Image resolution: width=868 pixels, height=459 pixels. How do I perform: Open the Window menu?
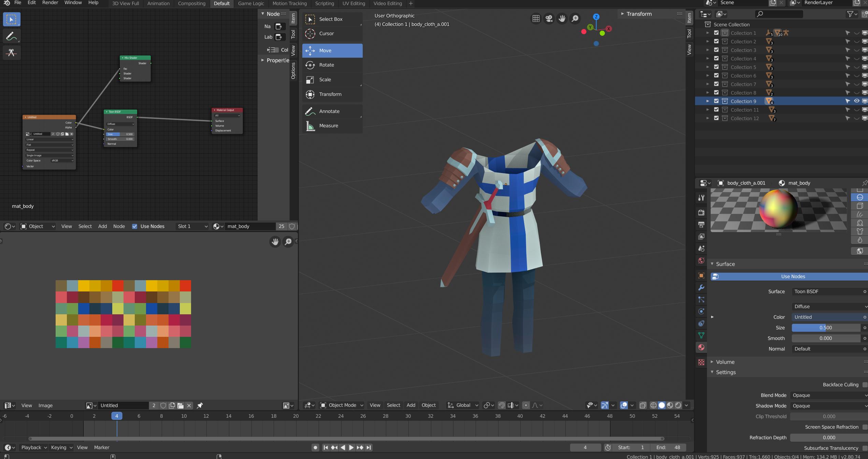pyautogui.click(x=73, y=3)
